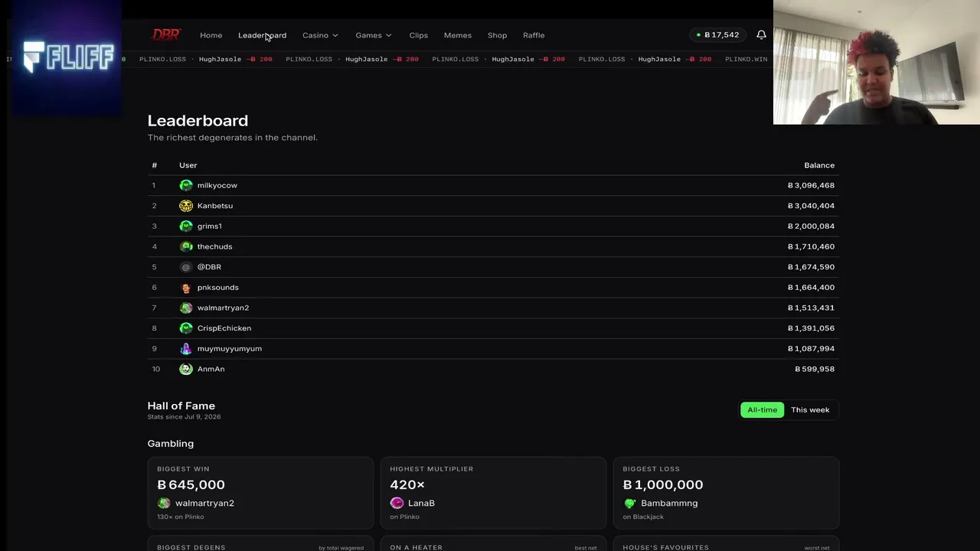
Task: Click the Bambammng name in Biggest Loss
Action: point(669,503)
